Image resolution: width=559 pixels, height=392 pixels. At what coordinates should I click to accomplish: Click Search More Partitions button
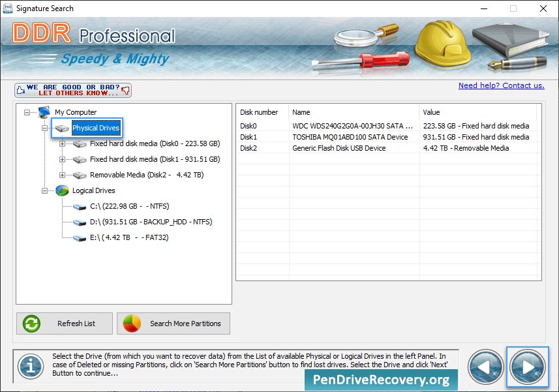(174, 324)
